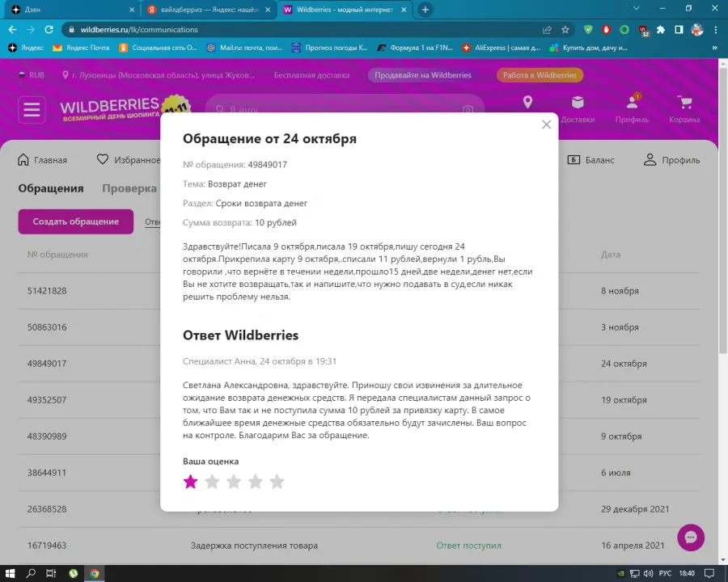Screen dimensions: 728x582
Task: Reload the page
Action: point(49,30)
